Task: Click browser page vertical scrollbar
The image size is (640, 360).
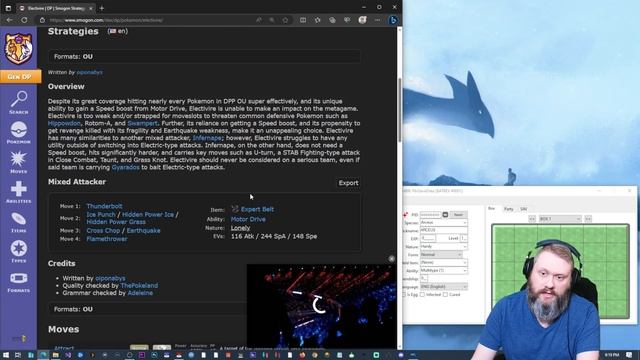Action: [x=399, y=110]
